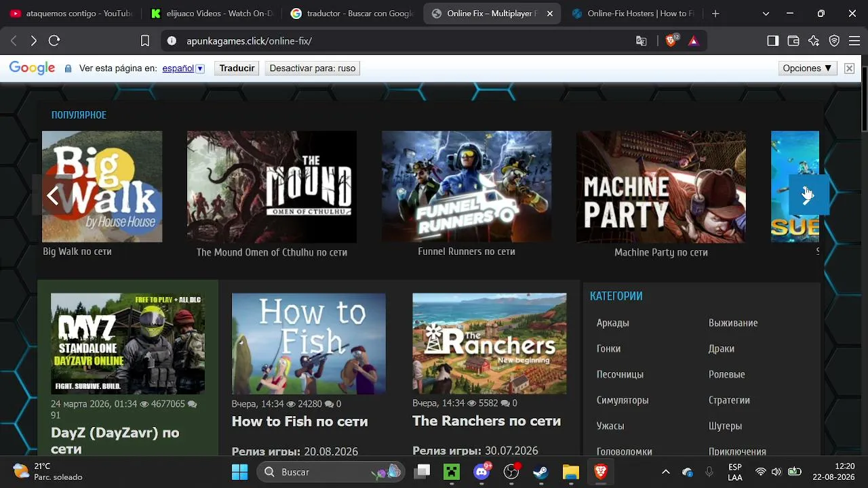Open the Brave VPN shield icon
868x488 pixels.
click(835, 41)
